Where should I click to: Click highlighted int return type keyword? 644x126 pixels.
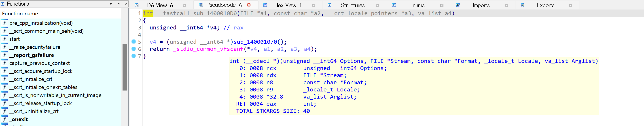(148, 13)
